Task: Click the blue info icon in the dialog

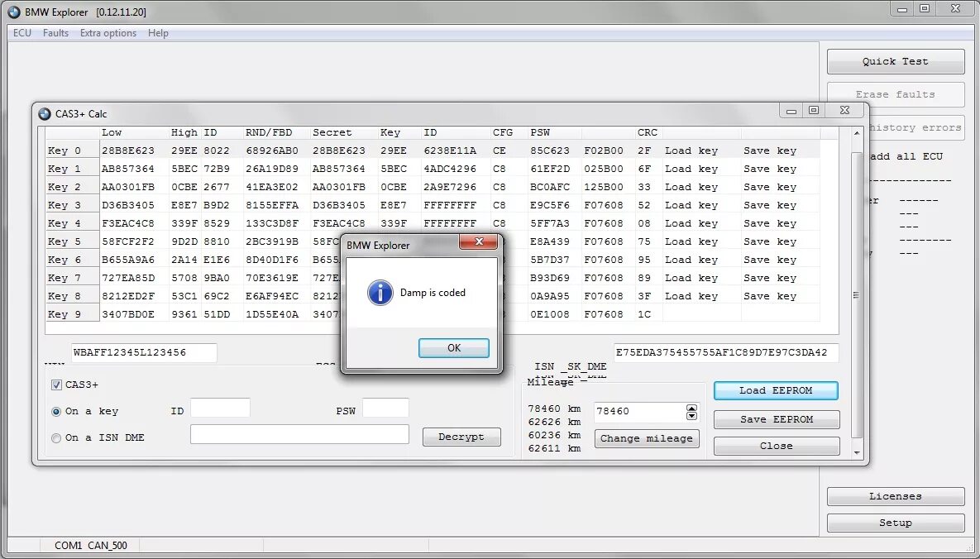Action: tap(380, 293)
